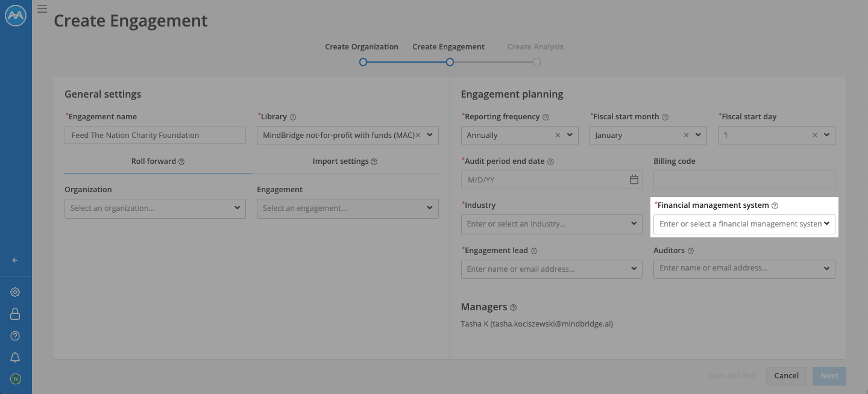Open the hamburger menu icon

tap(42, 8)
